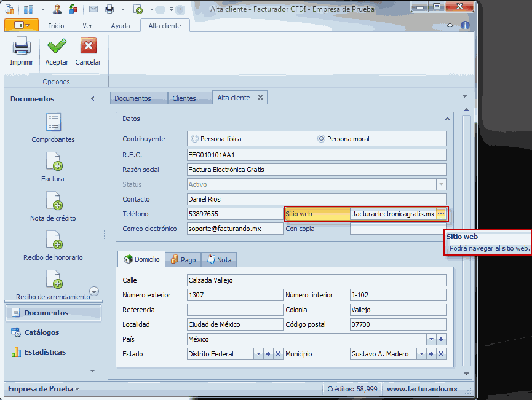
Task: Collapse the Datos section
Action: [x=447, y=119]
